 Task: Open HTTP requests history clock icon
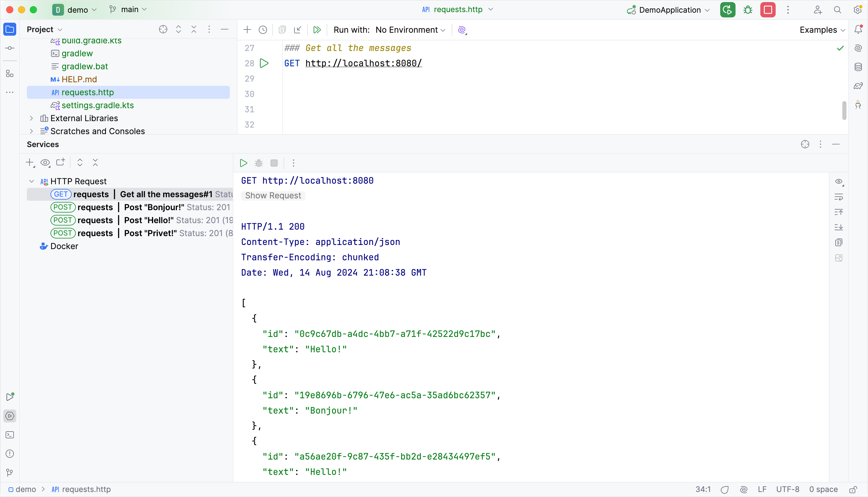tap(263, 30)
